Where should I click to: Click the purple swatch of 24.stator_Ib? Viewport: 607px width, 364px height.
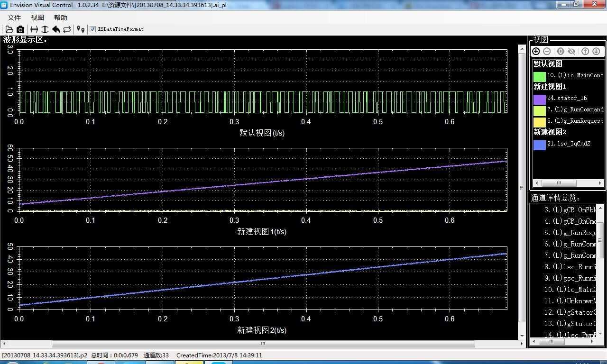pos(539,99)
